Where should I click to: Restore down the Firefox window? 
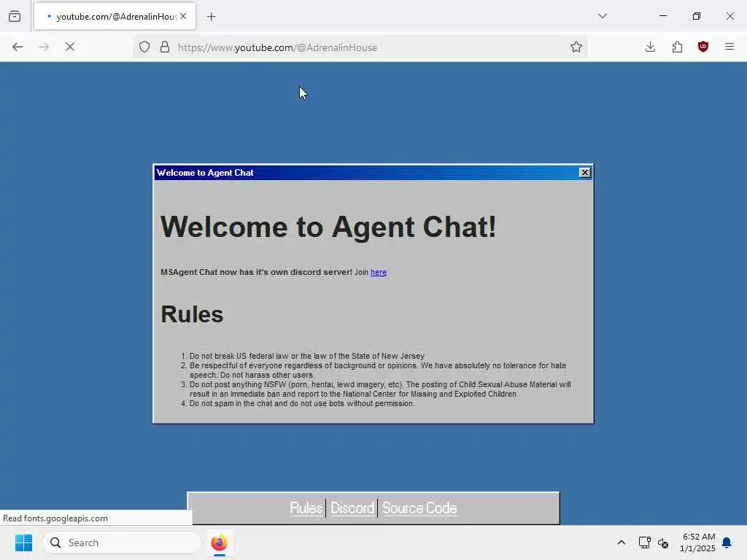697,16
